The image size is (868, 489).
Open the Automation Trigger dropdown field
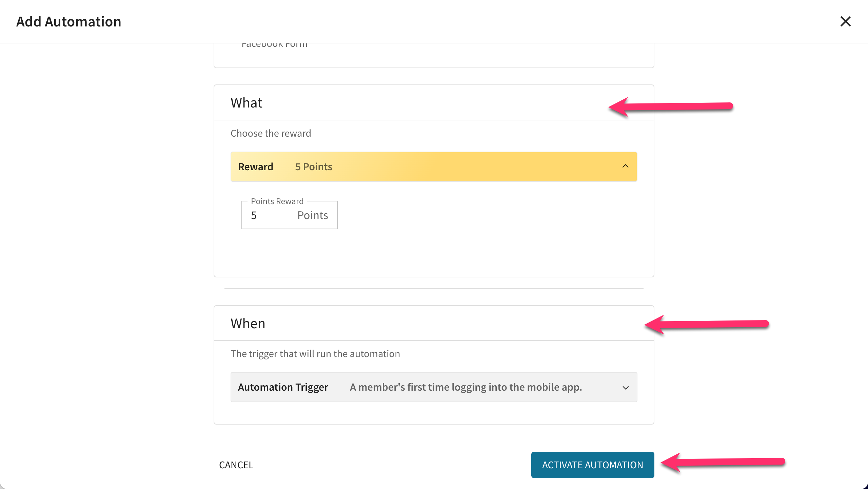coord(434,387)
